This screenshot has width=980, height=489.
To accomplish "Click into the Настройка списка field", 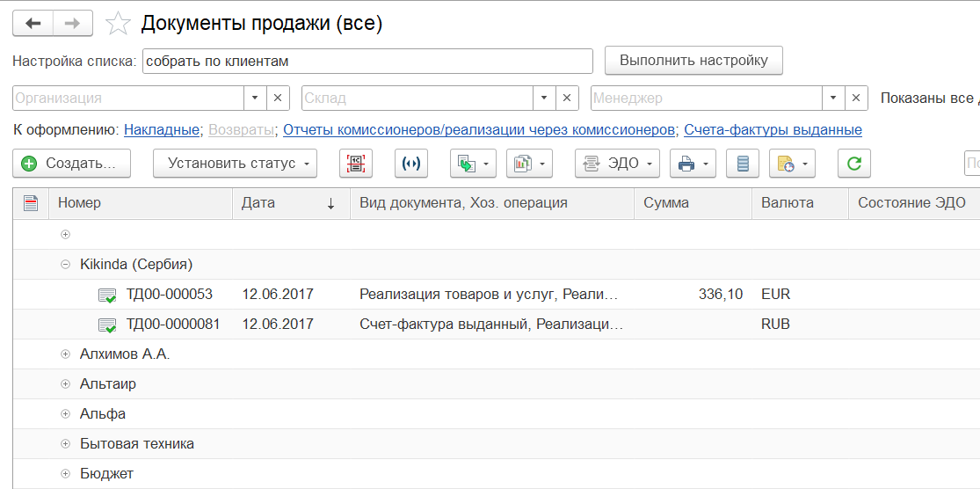I will 367,62.
